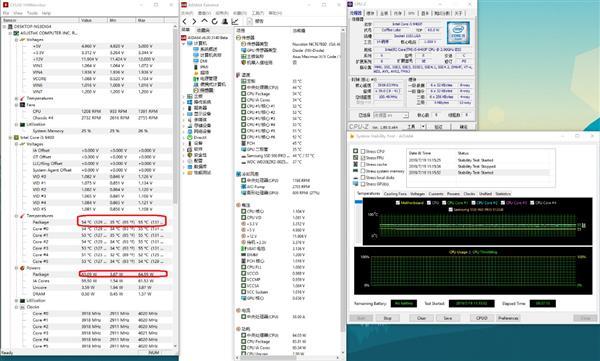Toggle the Motherboard graph legend checkbox
The height and width of the screenshot is (361, 600).
pos(398,203)
